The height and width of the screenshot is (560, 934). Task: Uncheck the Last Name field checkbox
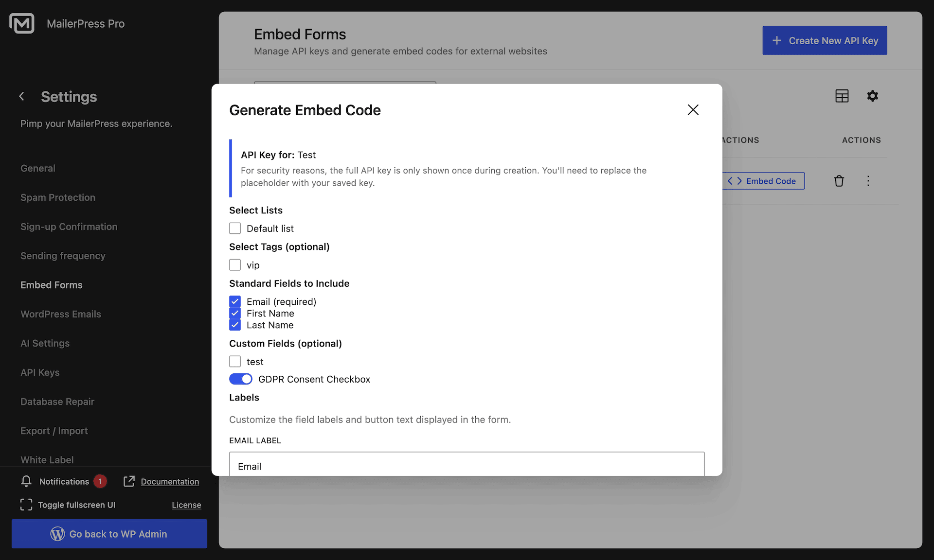[x=235, y=325]
